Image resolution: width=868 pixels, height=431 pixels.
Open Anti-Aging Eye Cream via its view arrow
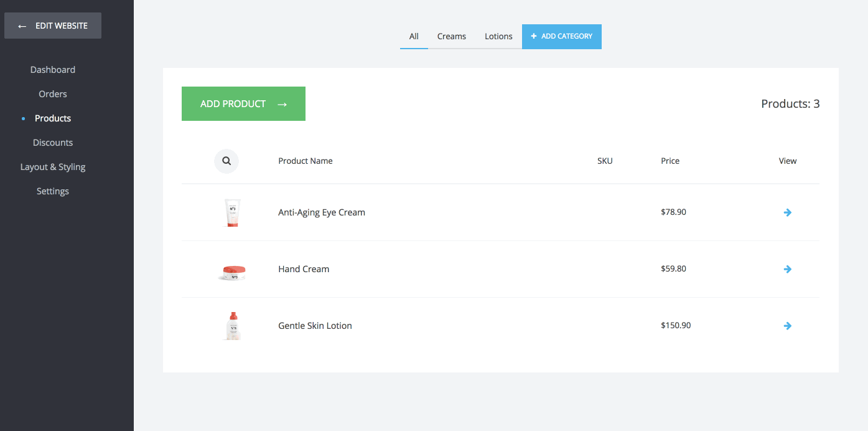coord(787,212)
